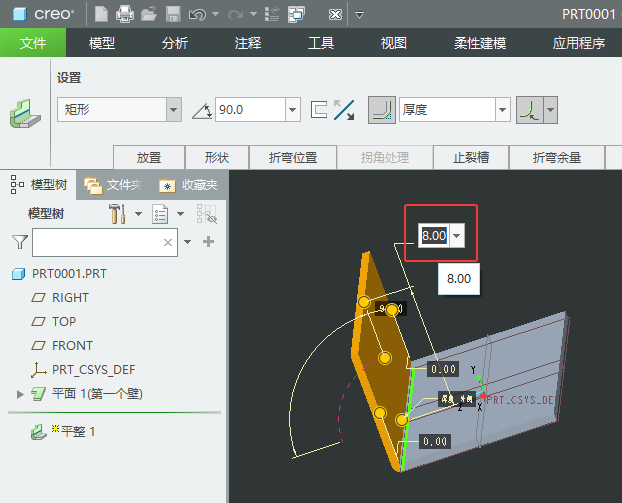622x503 pixels.
Task: Open the 折弯位置 panel tab
Action: (x=293, y=157)
